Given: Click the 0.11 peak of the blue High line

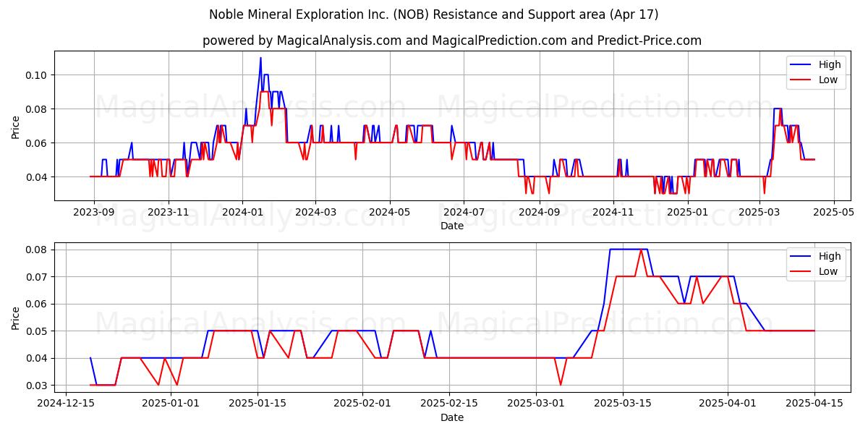Looking at the screenshot, I should click(260, 58).
